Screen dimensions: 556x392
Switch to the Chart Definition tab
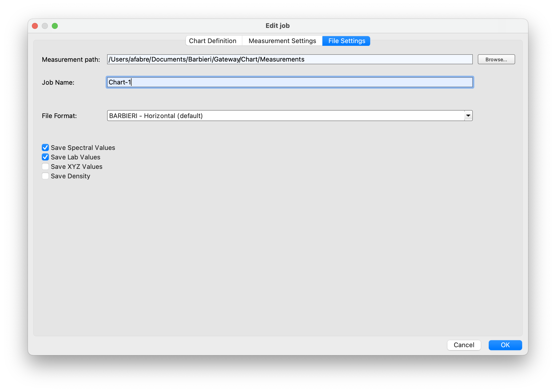click(212, 41)
